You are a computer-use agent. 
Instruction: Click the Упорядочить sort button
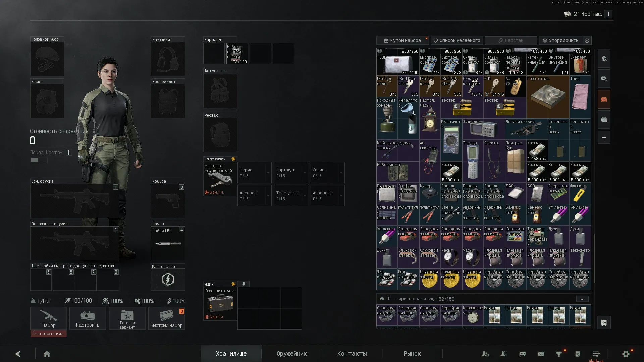coord(560,40)
